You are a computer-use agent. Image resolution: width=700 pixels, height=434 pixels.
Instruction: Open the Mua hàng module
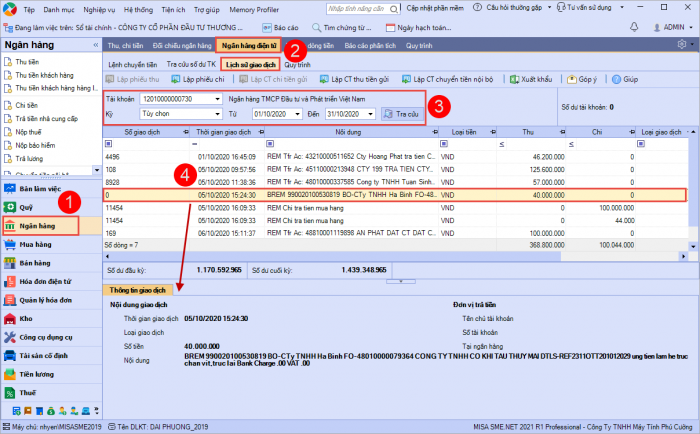click(36, 243)
